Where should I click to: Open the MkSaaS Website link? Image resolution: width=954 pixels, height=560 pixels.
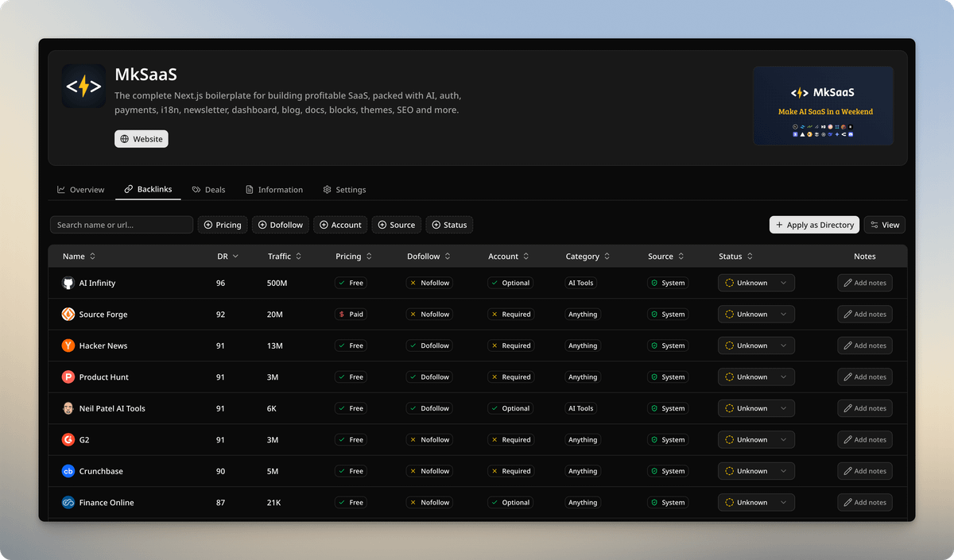coord(141,139)
